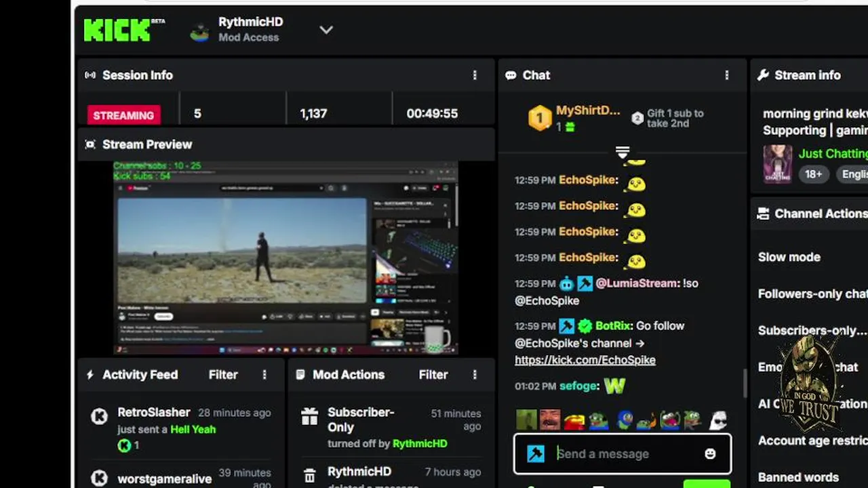Click the trash icon in Mod Actions
Image resolution: width=868 pixels, height=488 pixels.
pyautogui.click(x=309, y=475)
